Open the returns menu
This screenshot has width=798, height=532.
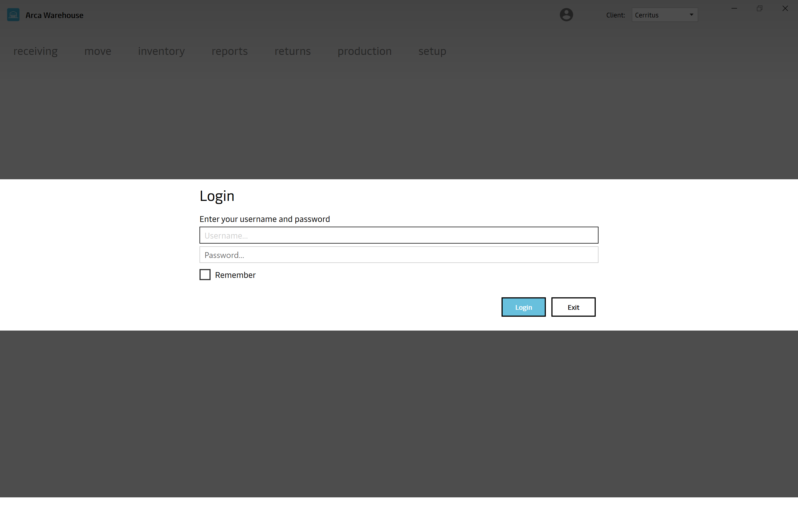click(x=293, y=51)
